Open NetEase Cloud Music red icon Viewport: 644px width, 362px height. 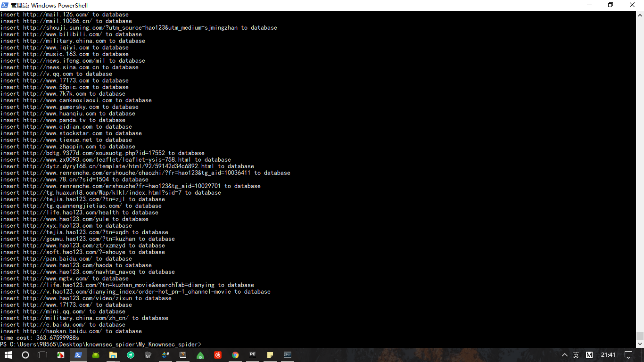coord(218,355)
